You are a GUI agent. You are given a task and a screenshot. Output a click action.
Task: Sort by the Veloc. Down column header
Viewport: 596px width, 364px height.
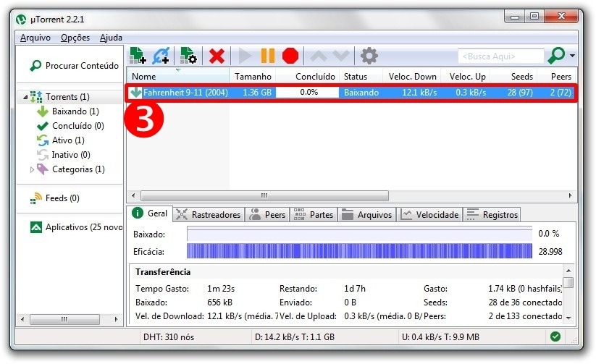412,77
